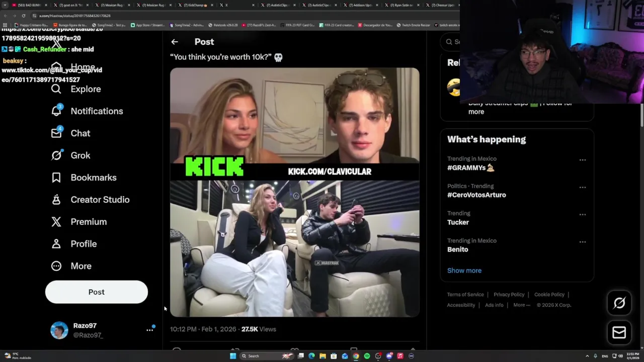Expand the footer More links menu

pyautogui.click(x=522, y=305)
